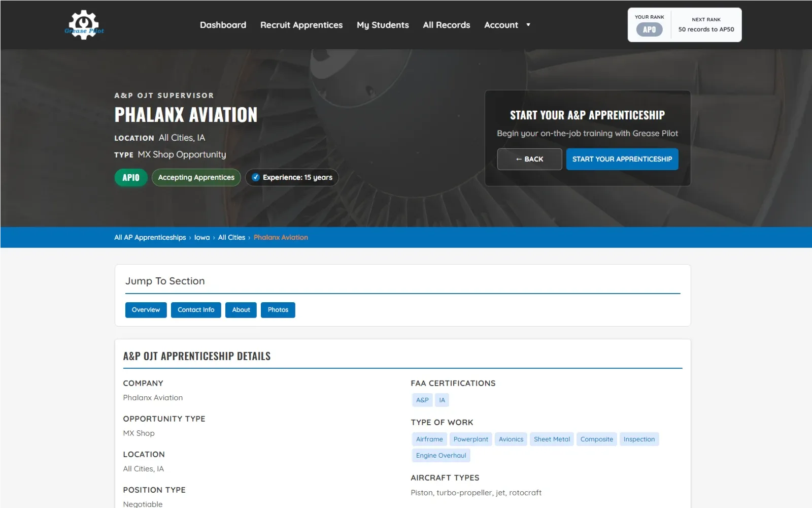This screenshot has width=812, height=508.
Task: Click 'A&P OJT SUPERVISOR' label
Action: [164, 96]
